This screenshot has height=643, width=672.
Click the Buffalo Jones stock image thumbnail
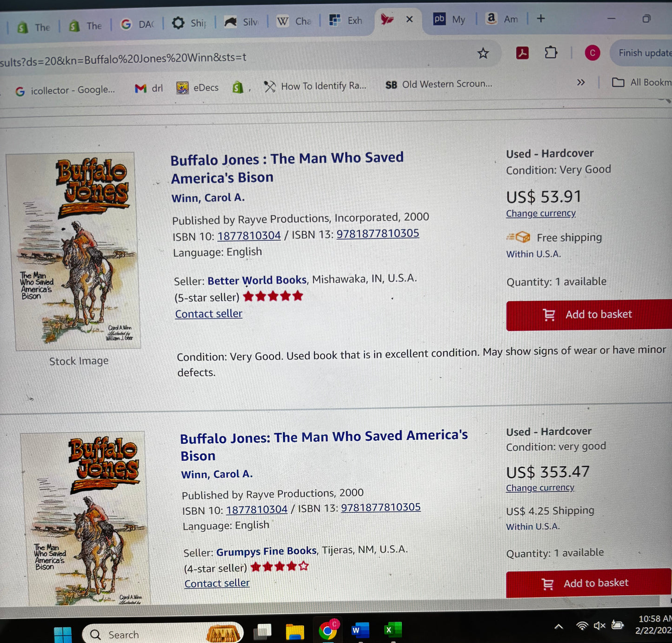coord(77,251)
